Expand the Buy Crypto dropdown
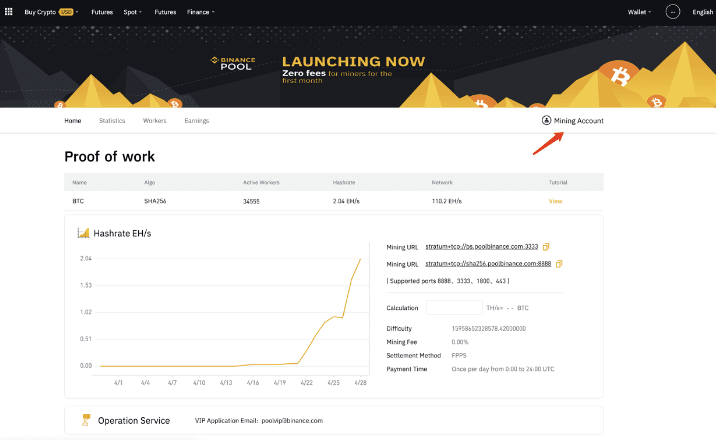716x440 pixels. click(x=51, y=12)
